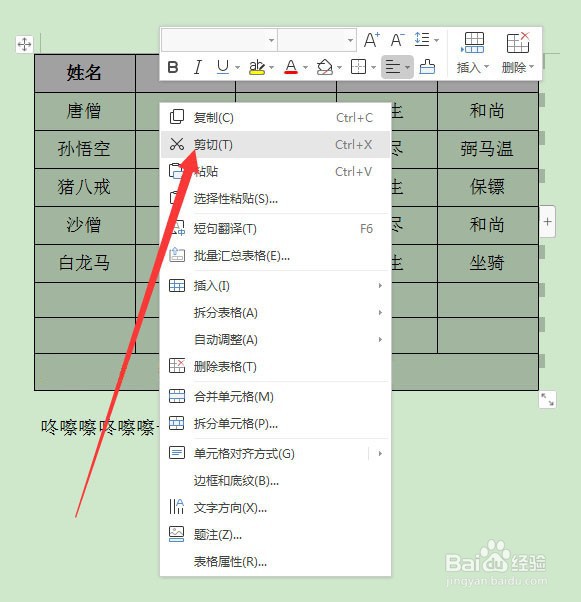
Task: Choose 删除表格(T) menu entry
Action: pos(275,366)
